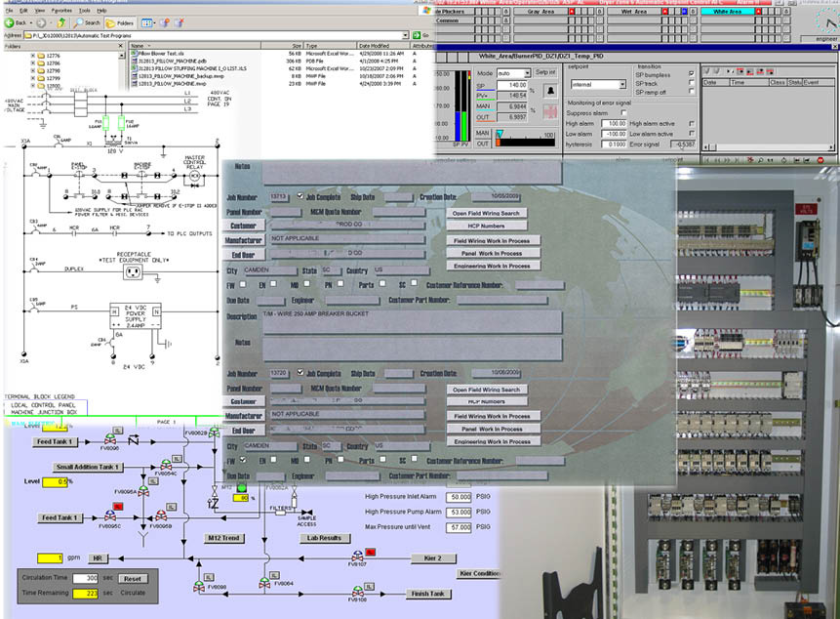The height and width of the screenshot is (619, 840).
Task: Open the Tools menu in Explorer
Action: point(85,11)
